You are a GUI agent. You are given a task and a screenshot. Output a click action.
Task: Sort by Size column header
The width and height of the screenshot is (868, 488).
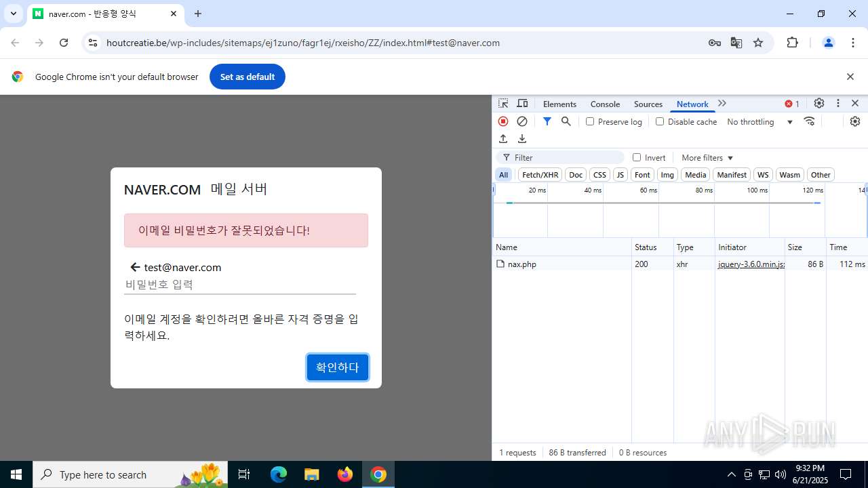pos(805,247)
